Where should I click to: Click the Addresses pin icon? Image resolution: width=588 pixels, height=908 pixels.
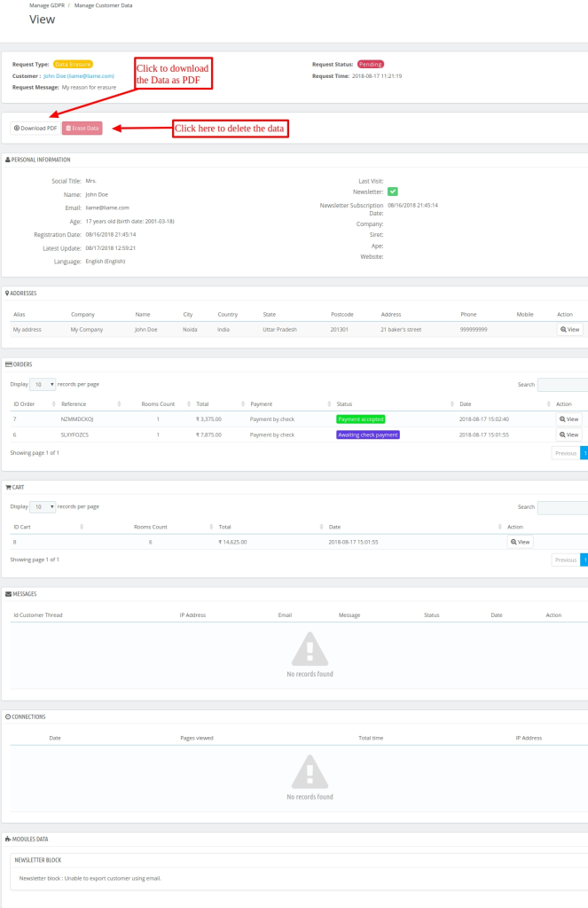[7, 293]
